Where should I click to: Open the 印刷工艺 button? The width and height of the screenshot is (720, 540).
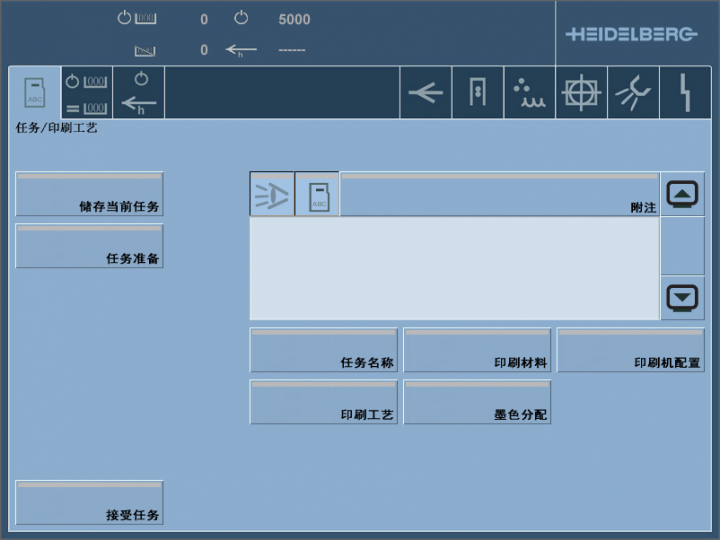coord(323,402)
